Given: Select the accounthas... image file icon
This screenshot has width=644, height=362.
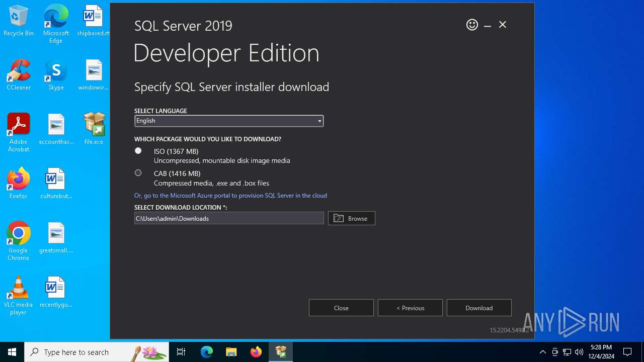Looking at the screenshot, I should point(56,130).
